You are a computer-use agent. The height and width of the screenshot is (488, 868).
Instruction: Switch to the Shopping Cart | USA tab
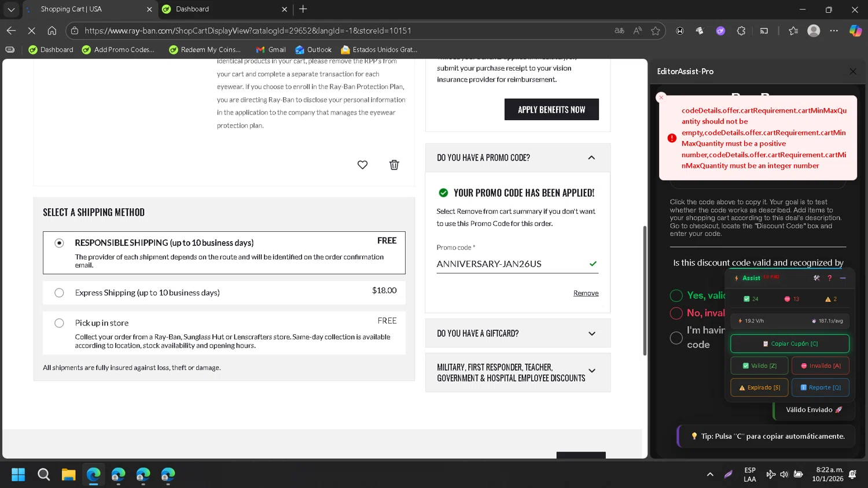pos(90,9)
